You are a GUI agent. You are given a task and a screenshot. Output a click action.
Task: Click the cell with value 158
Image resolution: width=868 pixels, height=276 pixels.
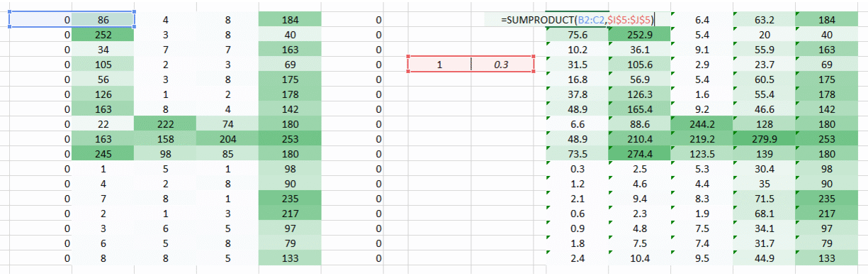(166, 138)
